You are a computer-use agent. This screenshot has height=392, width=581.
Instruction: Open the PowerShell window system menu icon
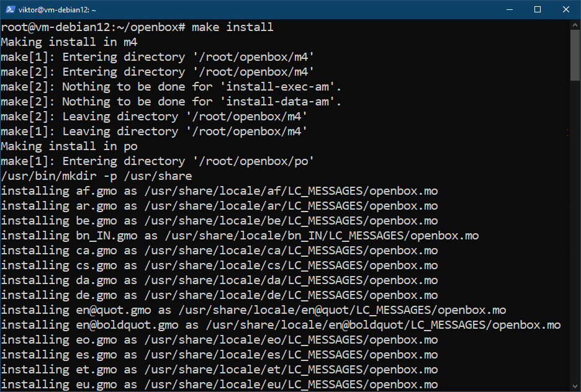10,10
